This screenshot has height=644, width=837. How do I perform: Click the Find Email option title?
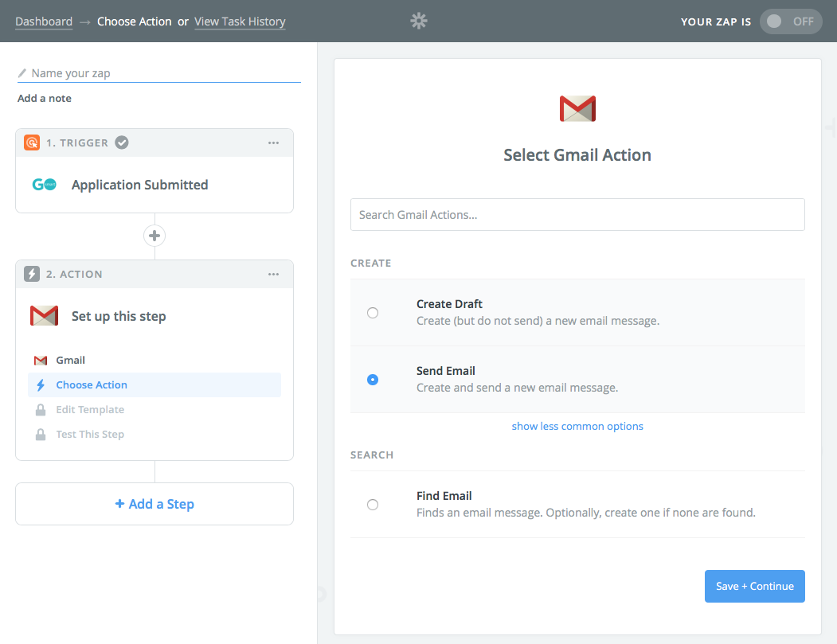[444, 496]
